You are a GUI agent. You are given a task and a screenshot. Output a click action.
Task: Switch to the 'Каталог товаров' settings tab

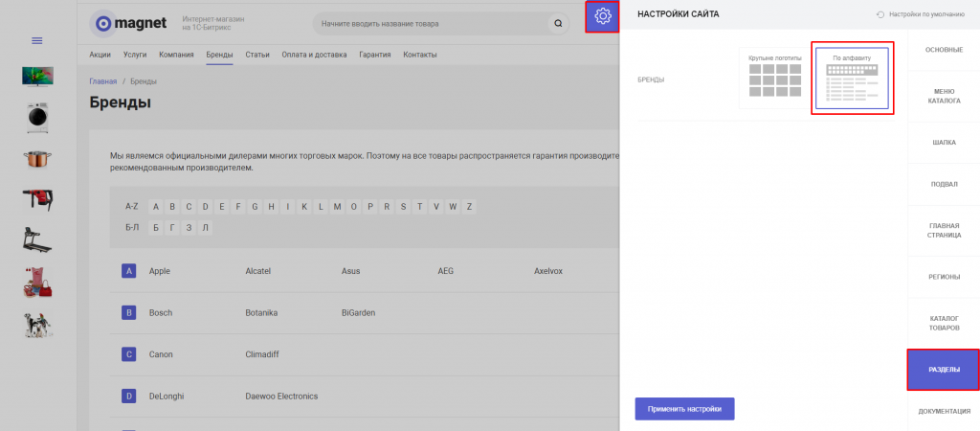pos(944,324)
